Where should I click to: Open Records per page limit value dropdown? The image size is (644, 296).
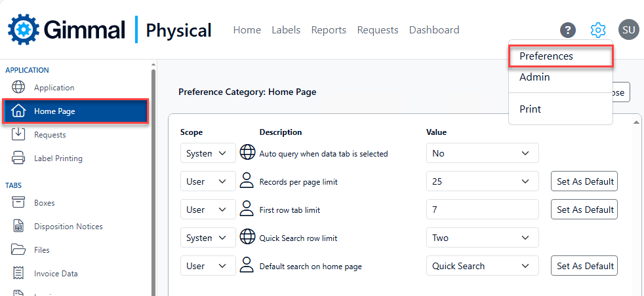tap(482, 181)
